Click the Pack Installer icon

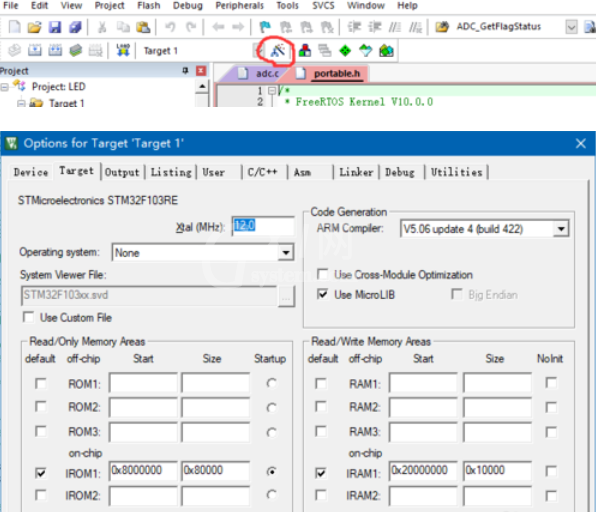(x=386, y=51)
